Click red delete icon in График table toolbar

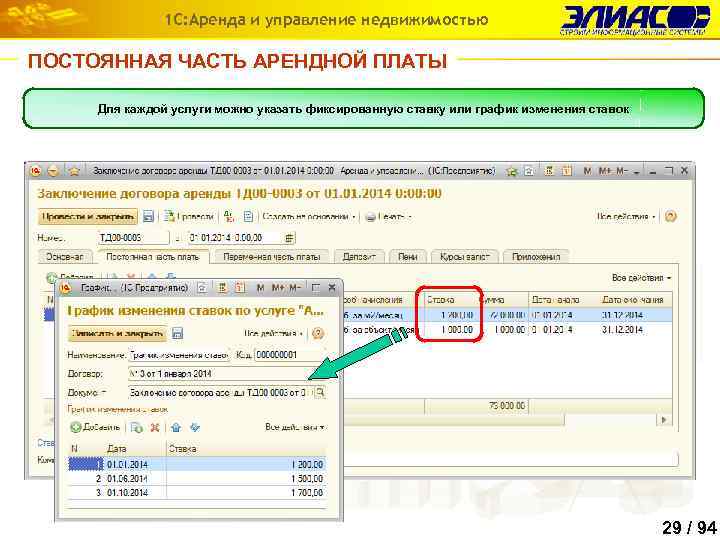coord(155,428)
